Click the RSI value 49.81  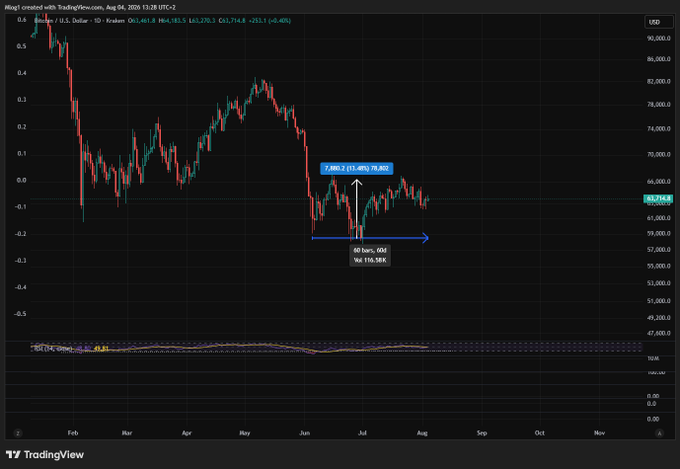101,348
